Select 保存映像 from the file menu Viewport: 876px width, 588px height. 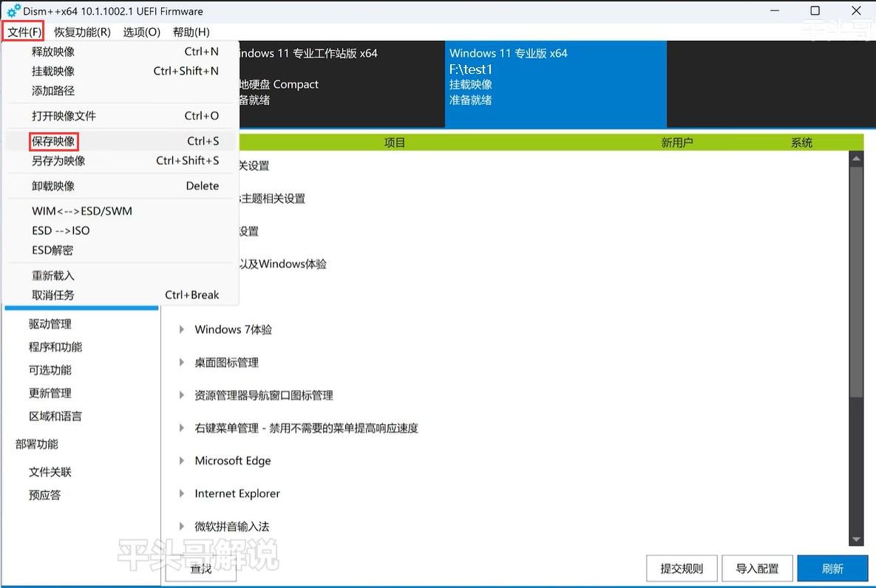[x=54, y=141]
